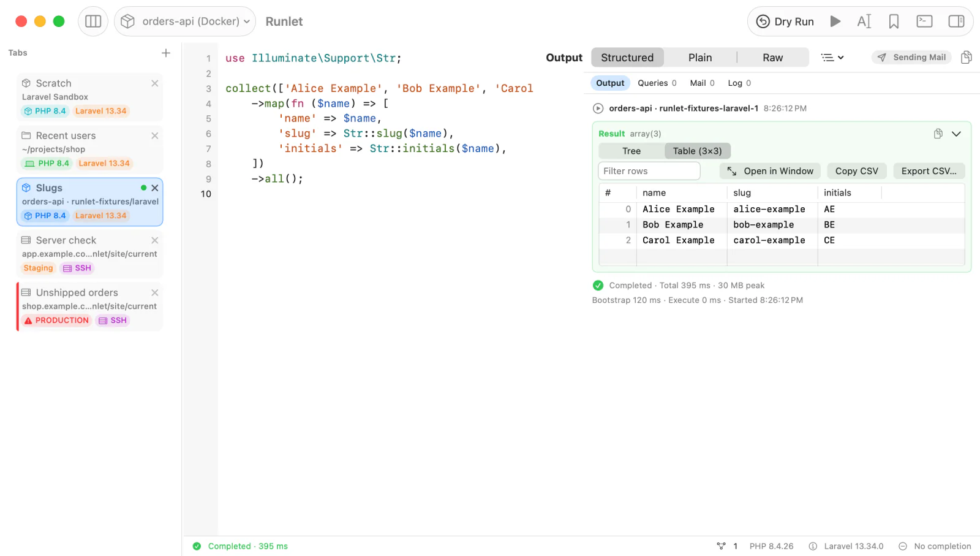Viewport: 980px width, 556px height.
Task: Close the Unshipped orders tab
Action: [x=155, y=292]
